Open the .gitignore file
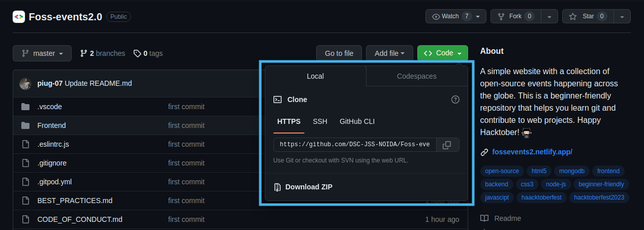 tap(52, 163)
